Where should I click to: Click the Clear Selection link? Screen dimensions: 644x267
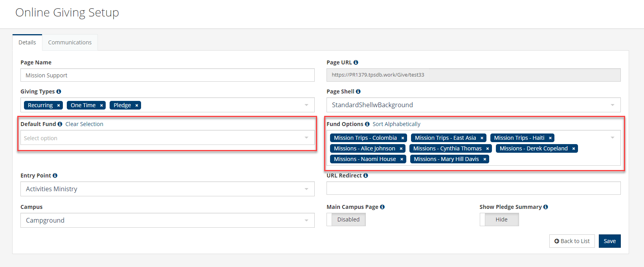pos(84,124)
